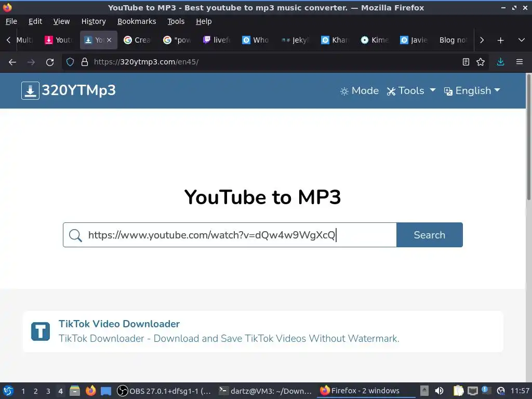Open the Firefox downloads panel

[x=500, y=62]
